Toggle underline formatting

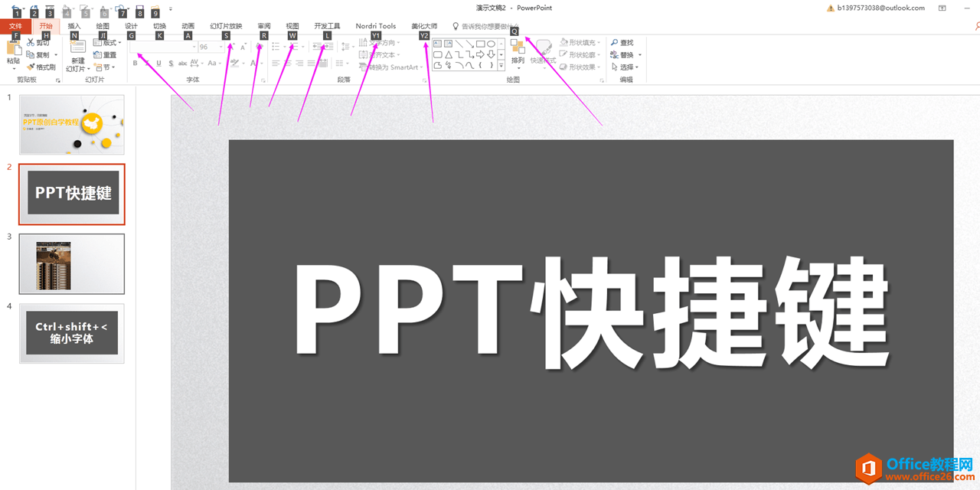(159, 63)
